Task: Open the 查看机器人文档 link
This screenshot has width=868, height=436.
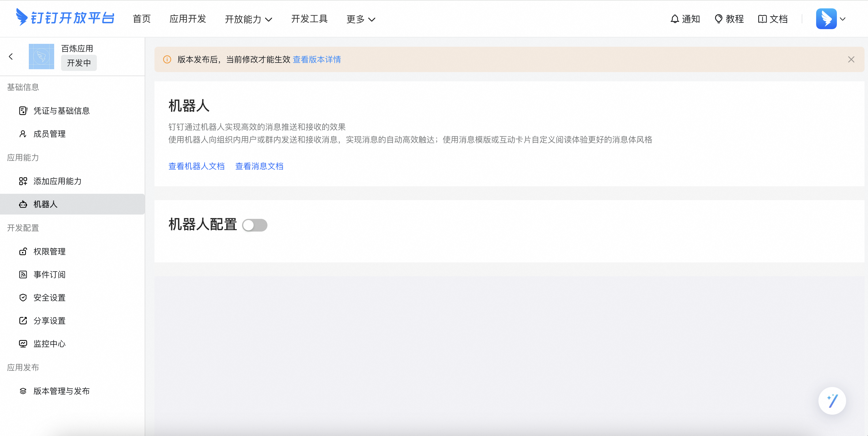Action: click(x=196, y=166)
